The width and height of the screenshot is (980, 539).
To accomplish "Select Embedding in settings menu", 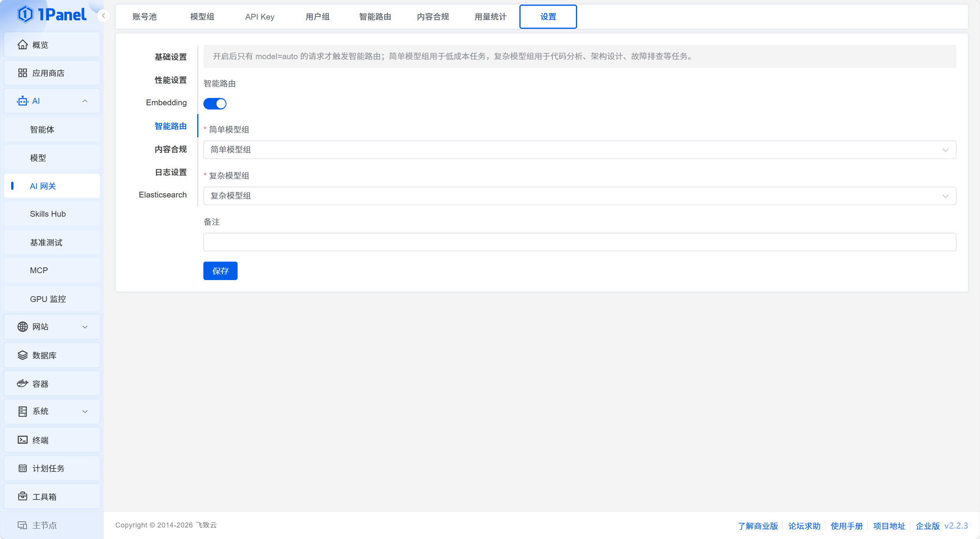I will click(x=166, y=103).
